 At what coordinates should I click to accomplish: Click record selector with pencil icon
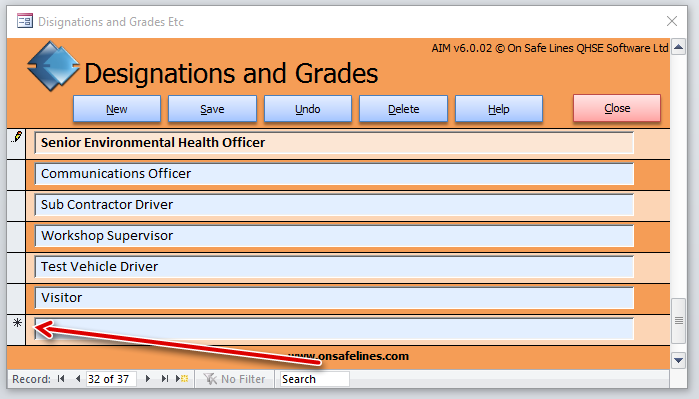pos(16,144)
